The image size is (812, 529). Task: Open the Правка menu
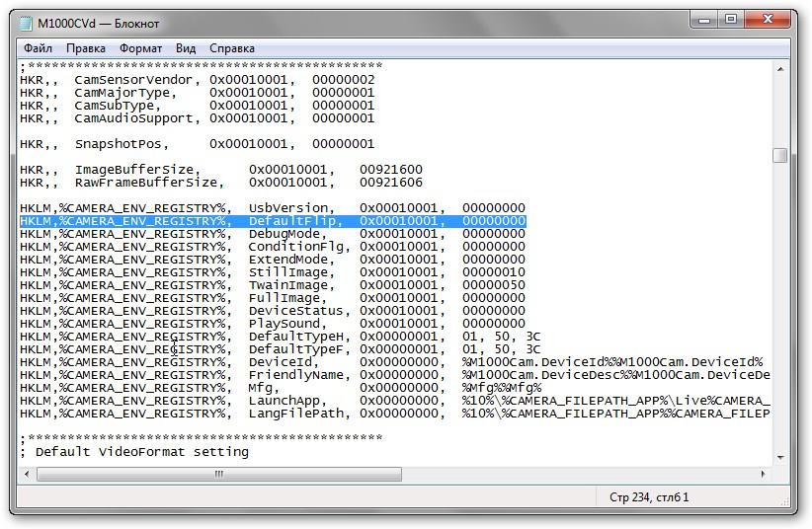(86, 47)
